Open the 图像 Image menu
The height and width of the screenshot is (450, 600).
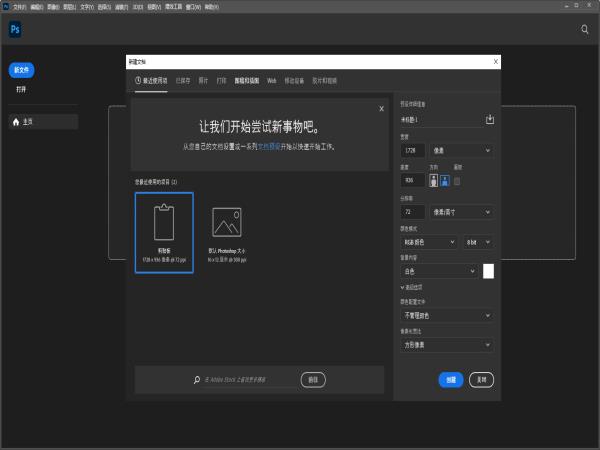(x=53, y=7)
